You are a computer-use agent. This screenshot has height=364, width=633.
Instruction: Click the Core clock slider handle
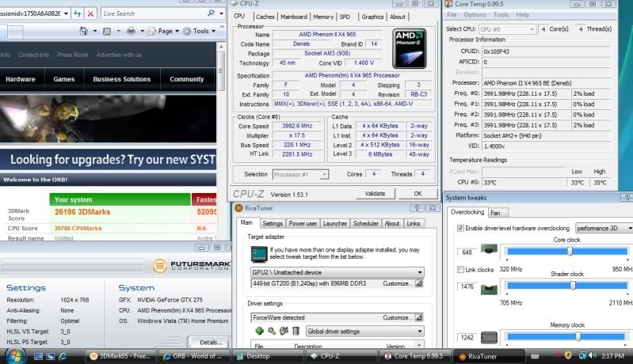(569, 251)
